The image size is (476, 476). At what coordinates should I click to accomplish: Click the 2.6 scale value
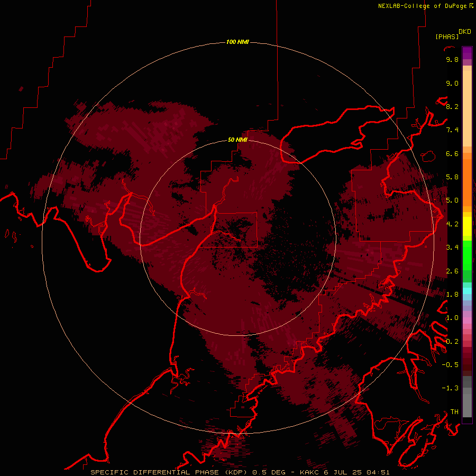click(x=452, y=271)
